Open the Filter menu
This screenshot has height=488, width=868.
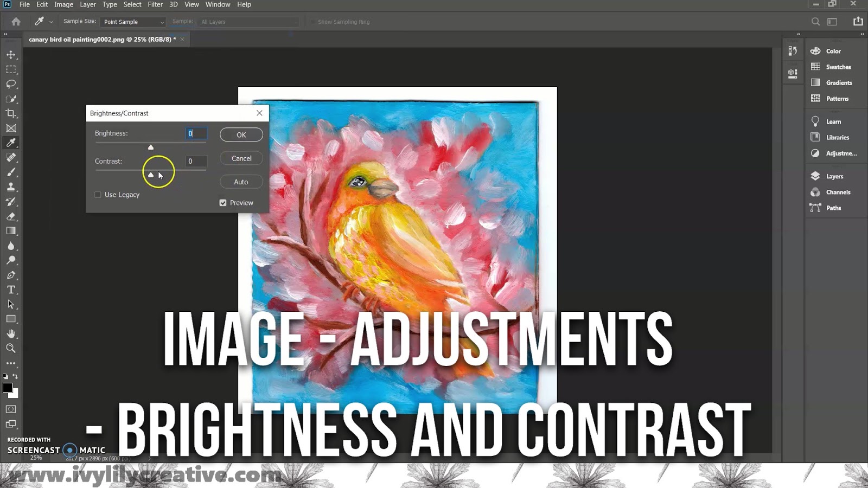[x=155, y=4]
